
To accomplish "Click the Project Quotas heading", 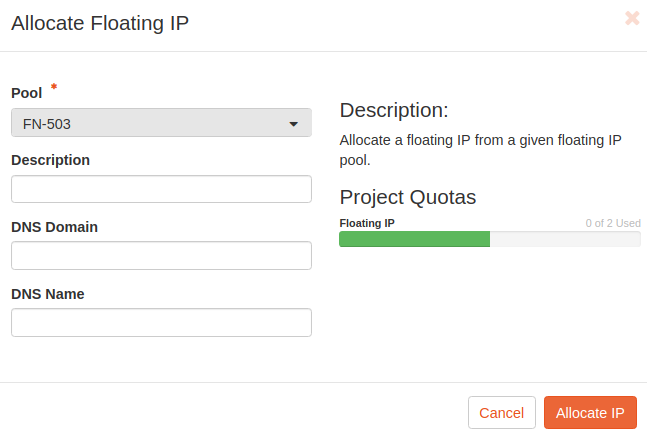I will [407, 197].
